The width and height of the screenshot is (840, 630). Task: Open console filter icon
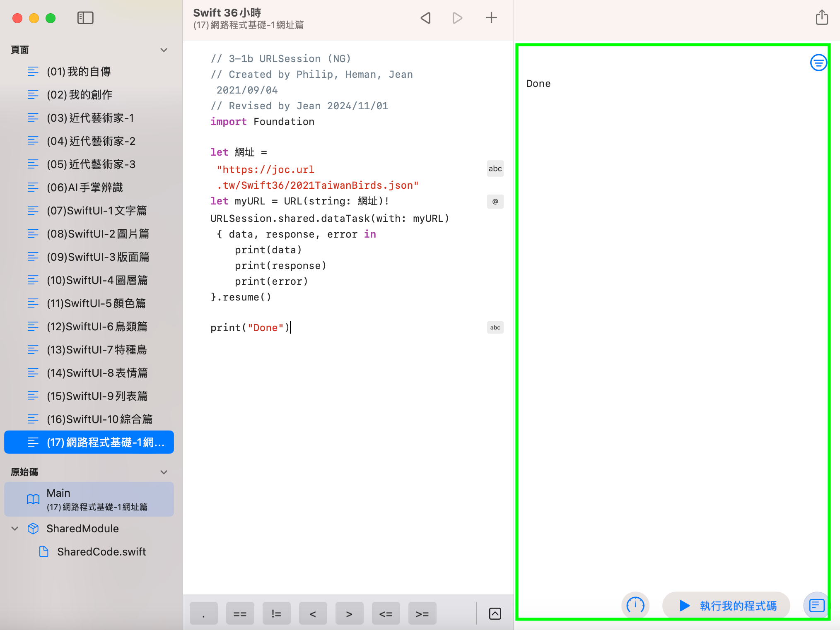818,63
